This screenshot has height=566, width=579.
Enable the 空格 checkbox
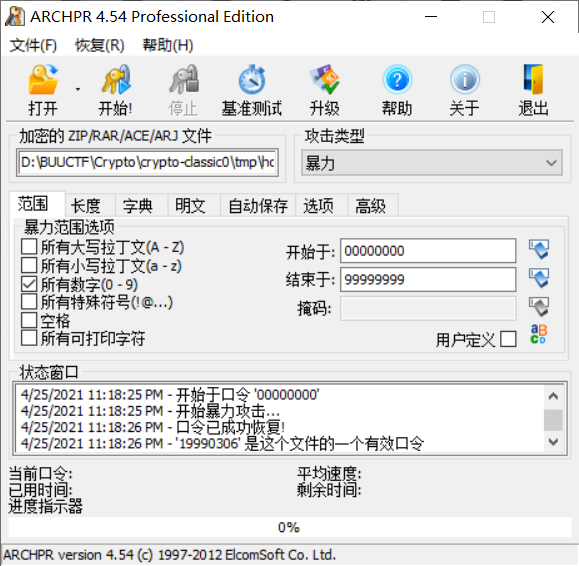coord(29,320)
